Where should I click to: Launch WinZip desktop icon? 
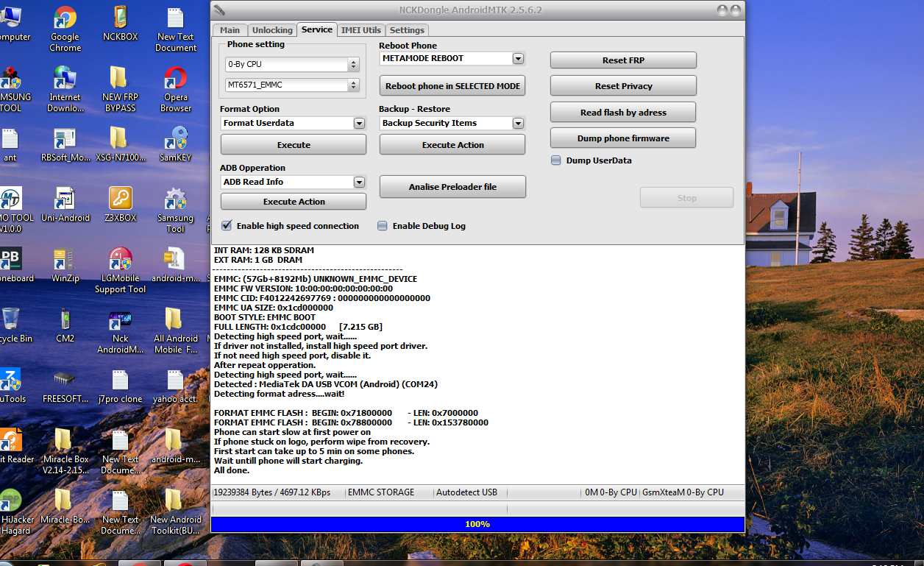point(65,265)
